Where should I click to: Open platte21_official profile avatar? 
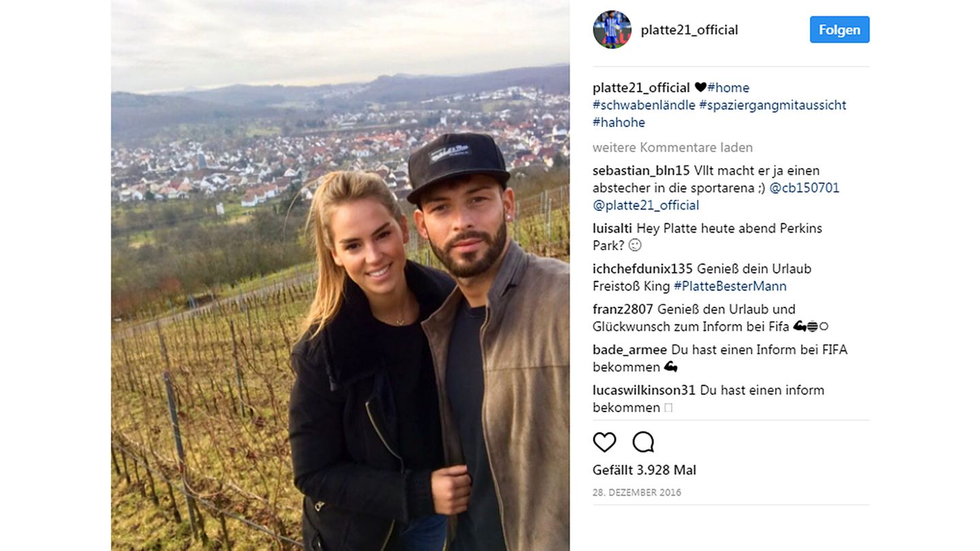(x=612, y=29)
